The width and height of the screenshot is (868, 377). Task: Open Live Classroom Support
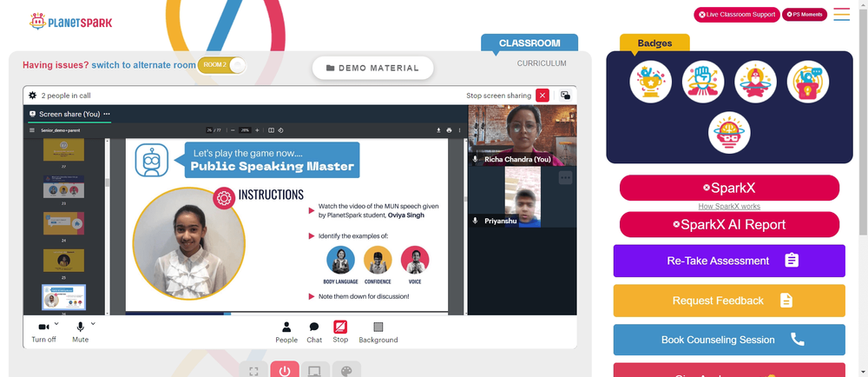point(737,15)
